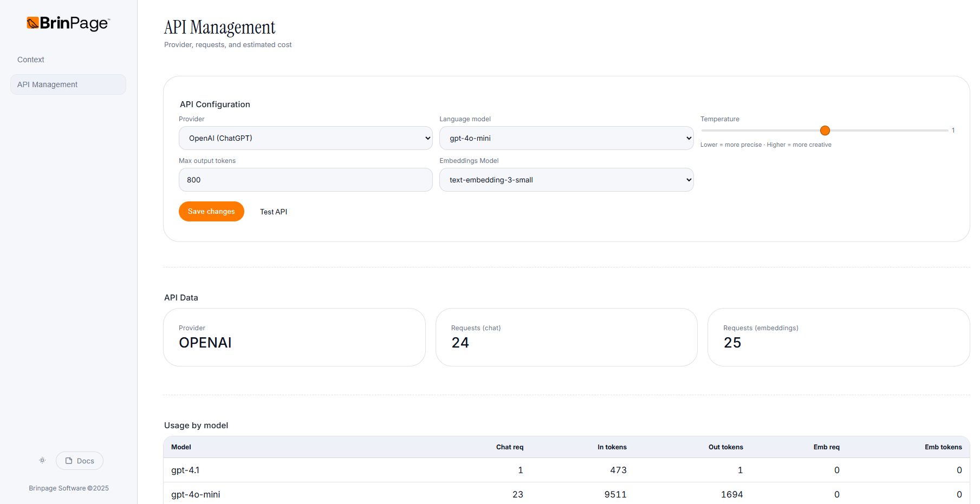This screenshot has width=980, height=504.
Task: Open the Provider dropdown showing OpenAI (ChatGPT)
Action: (306, 138)
